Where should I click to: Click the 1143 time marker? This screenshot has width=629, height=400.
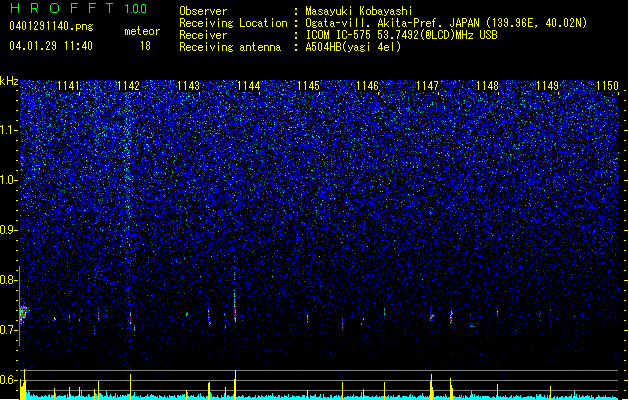click(188, 86)
